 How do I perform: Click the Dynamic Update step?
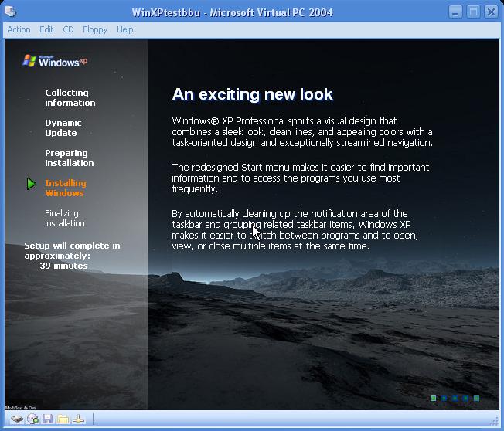click(x=63, y=127)
